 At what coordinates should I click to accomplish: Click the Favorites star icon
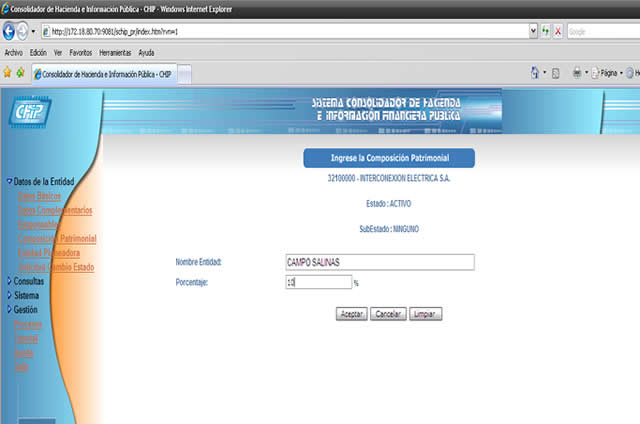7,73
